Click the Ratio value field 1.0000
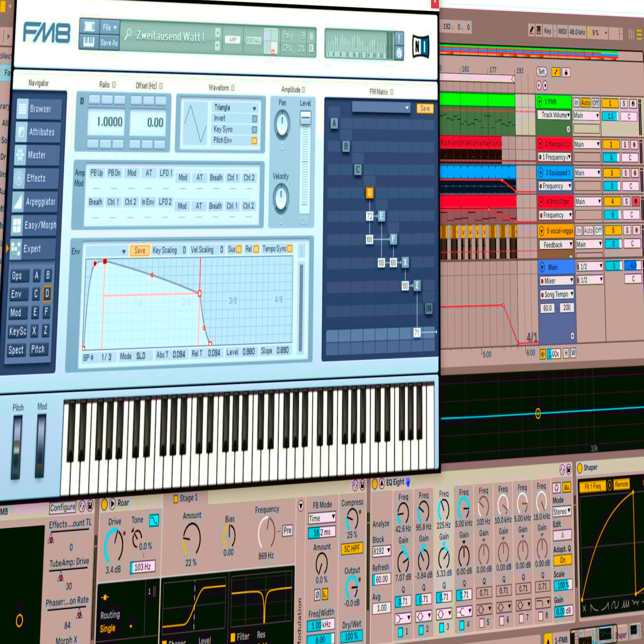The width and height of the screenshot is (644, 644). click(109, 122)
